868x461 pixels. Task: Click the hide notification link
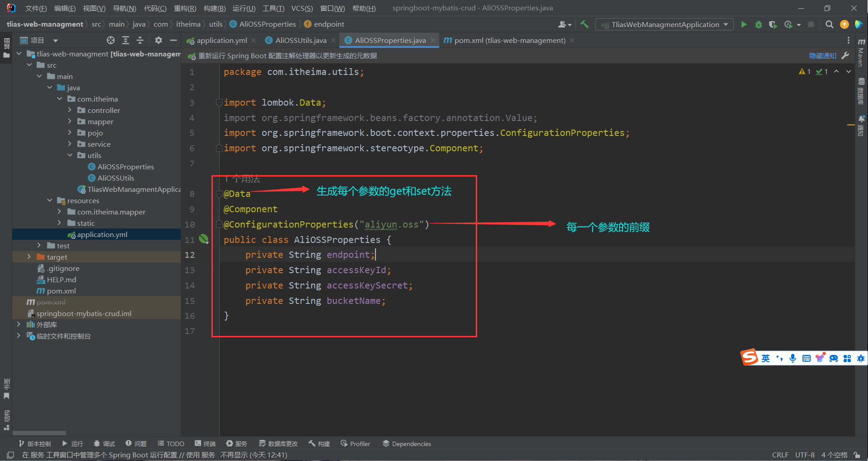[822, 56]
